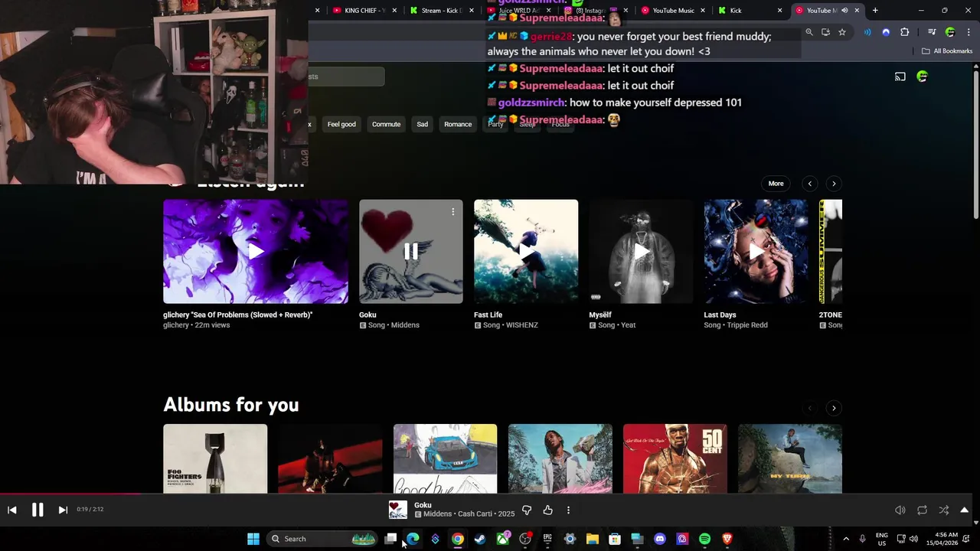Switch to the Stream - Kick tab
980x551 pixels.
pos(442,11)
